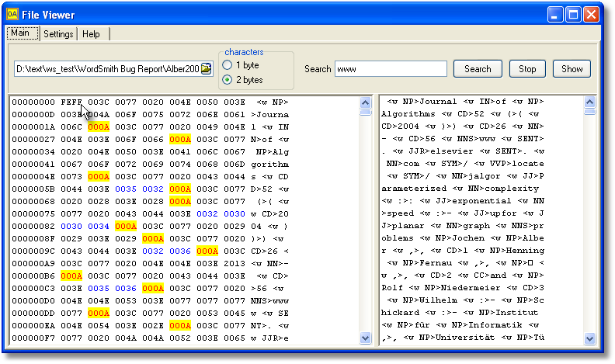Click word Niedermeier in text pane
The width and height of the screenshot is (615, 364).
point(471,288)
